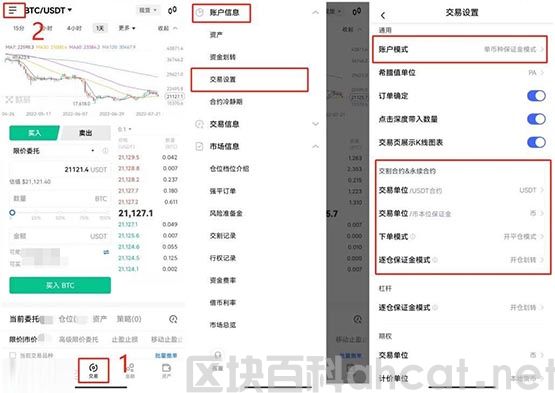Open the 更多 interval dropdown
555x393 pixels.
point(127,28)
